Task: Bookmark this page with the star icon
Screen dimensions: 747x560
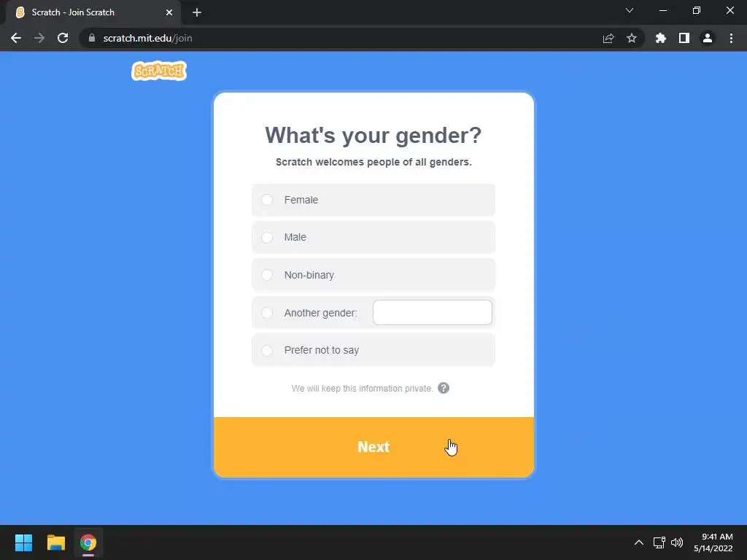Action: tap(632, 38)
